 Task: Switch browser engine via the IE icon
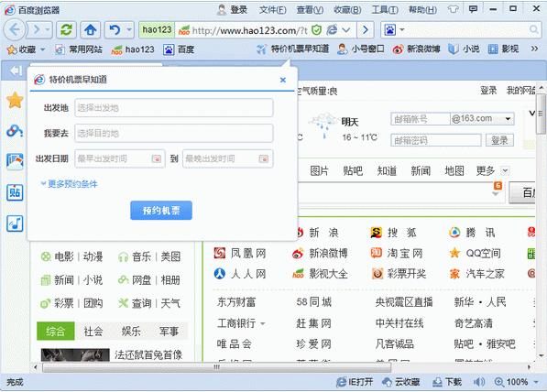332,30
